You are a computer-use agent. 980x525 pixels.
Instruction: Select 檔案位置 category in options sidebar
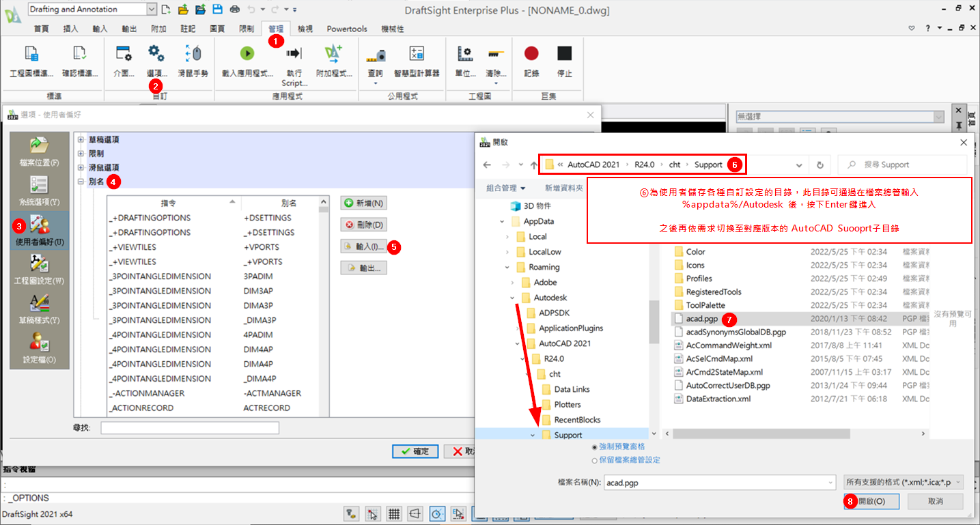click(x=39, y=151)
